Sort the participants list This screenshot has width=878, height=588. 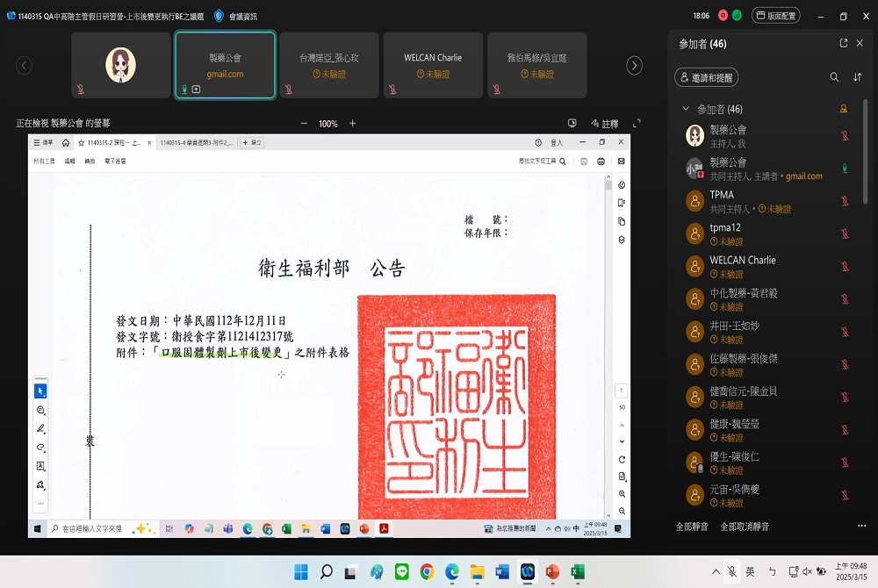point(857,77)
